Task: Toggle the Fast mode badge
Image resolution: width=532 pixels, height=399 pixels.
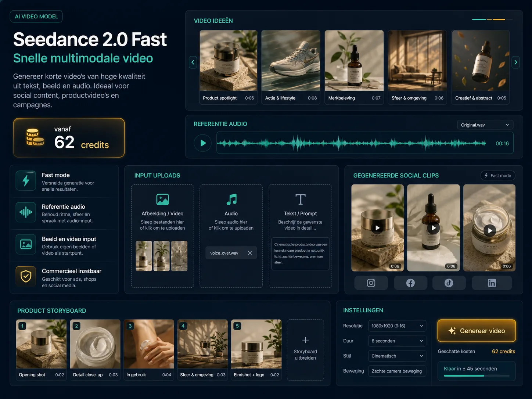Action: coord(498,176)
